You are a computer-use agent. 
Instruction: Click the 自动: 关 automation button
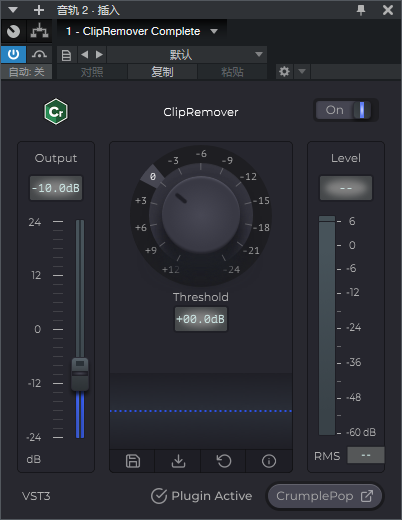coord(26,72)
